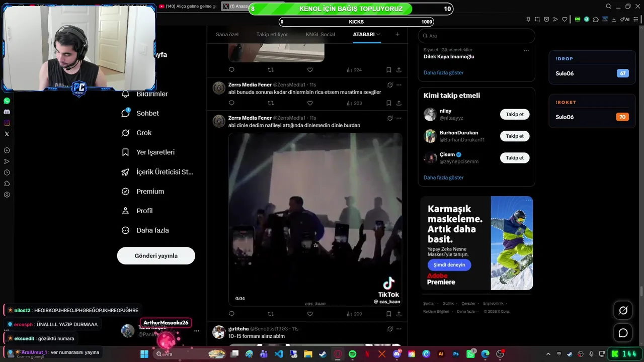644x362 pixels.
Task: Click Şimdi deneyin in the Adobe ad
Action: [449, 265]
